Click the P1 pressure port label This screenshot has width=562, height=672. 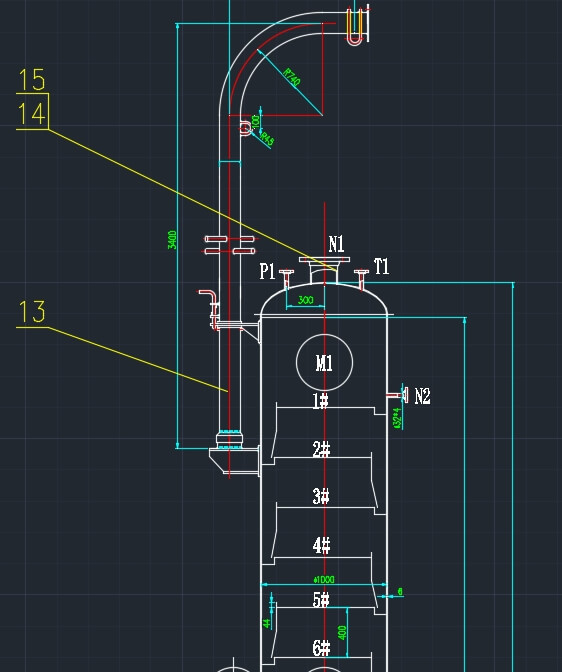[267, 271]
